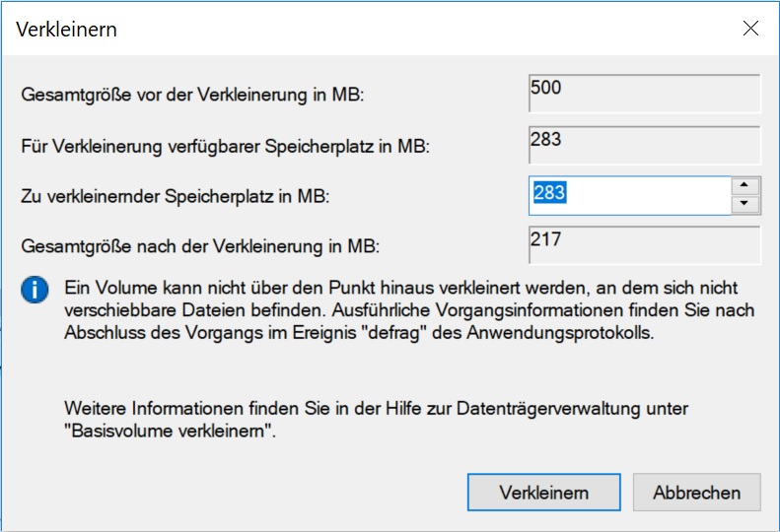Click the read-only field showing 500
The width and height of the screenshot is (780, 532).
click(644, 93)
